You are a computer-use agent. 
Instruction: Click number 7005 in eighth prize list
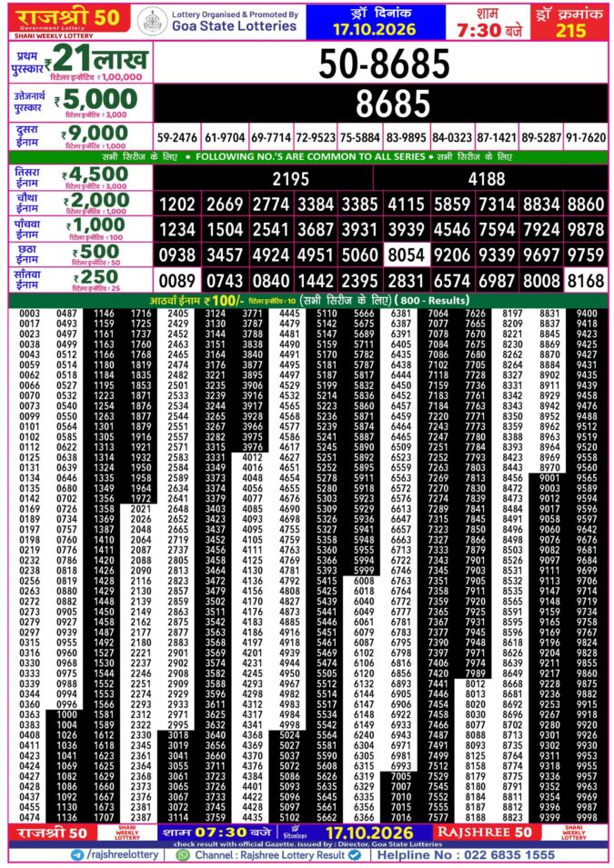click(x=400, y=776)
